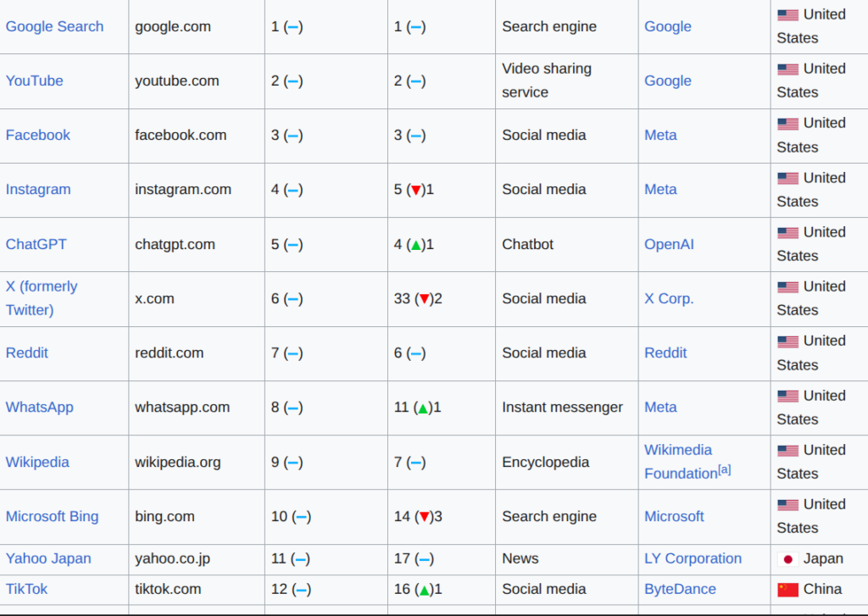Follow the LY Corporation link

pyautogui.click(x=693, y=558)
